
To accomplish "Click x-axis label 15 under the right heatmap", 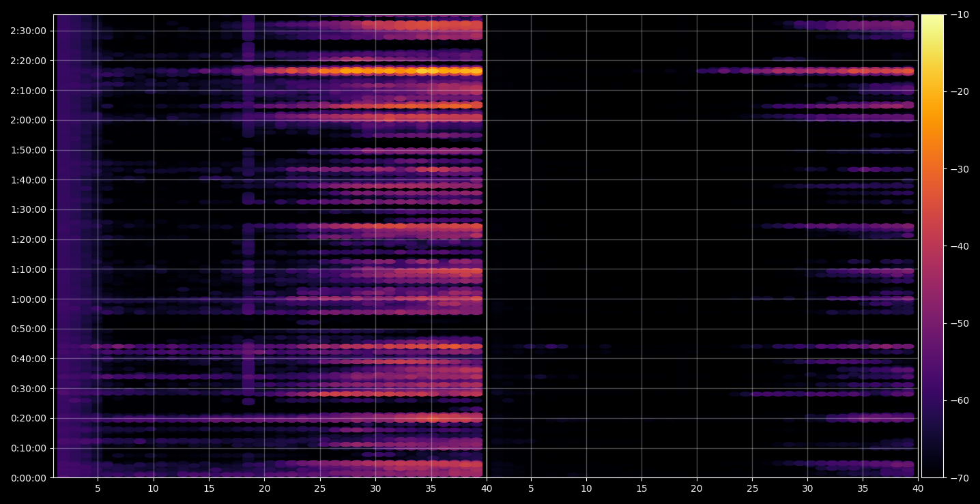I will click(642, 488).
